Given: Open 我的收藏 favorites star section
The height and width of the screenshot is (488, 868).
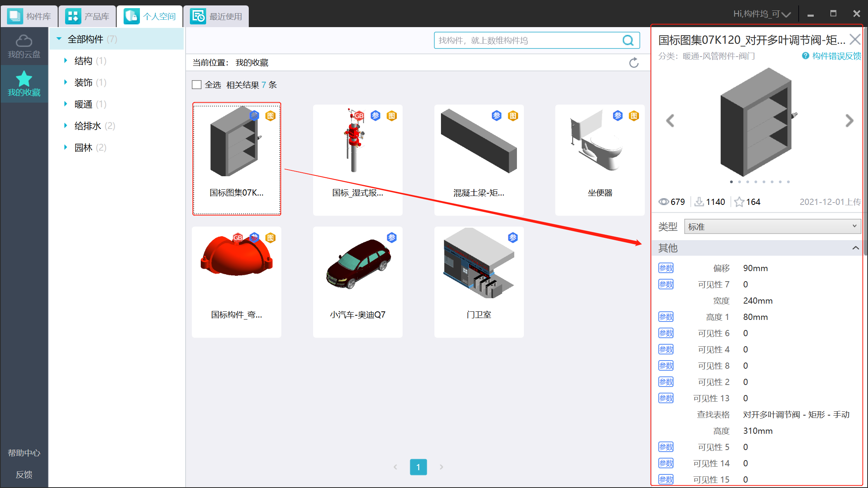Looking at the screenshot, I should (x=24, y=84).
